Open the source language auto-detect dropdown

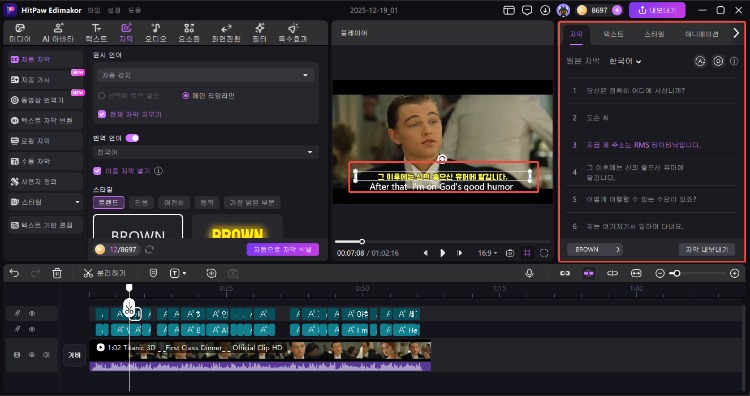tap(206, 75)
